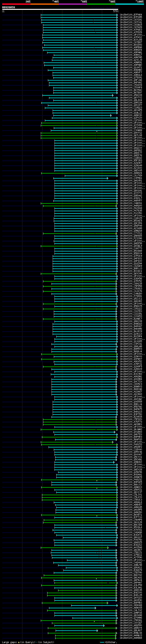The image size is (146, 644).
Task: Open the UniRef100_A6N9Z4 hit
Action: [x=131, y=173]
